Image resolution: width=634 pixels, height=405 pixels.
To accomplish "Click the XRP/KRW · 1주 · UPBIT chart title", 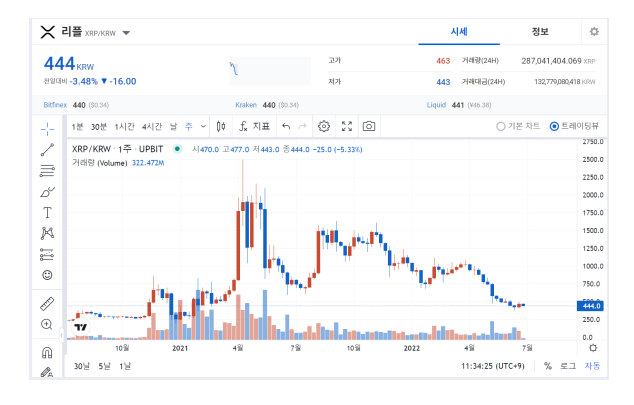I will point(117,149).
